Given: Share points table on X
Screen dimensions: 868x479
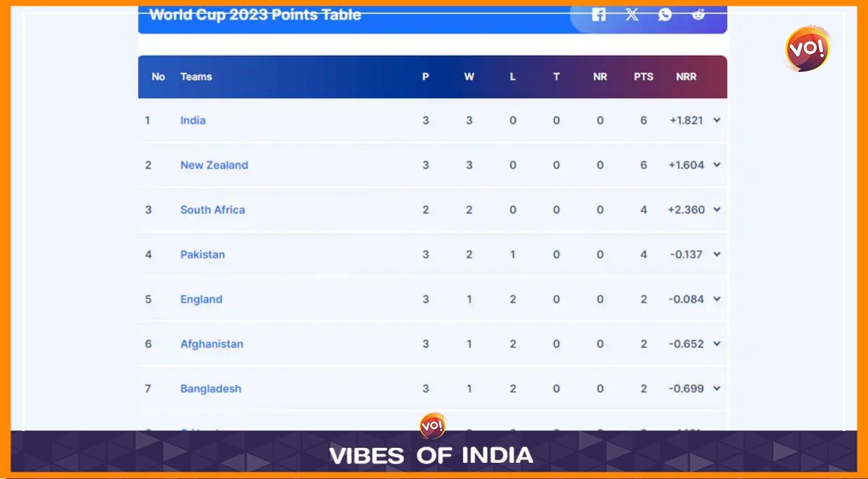Looking at the screenshot, I should [x=632, y=15].
